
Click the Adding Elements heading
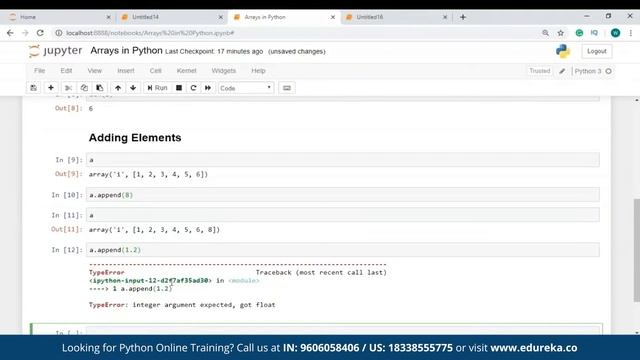pyautogui.click(x=135, y=138)
